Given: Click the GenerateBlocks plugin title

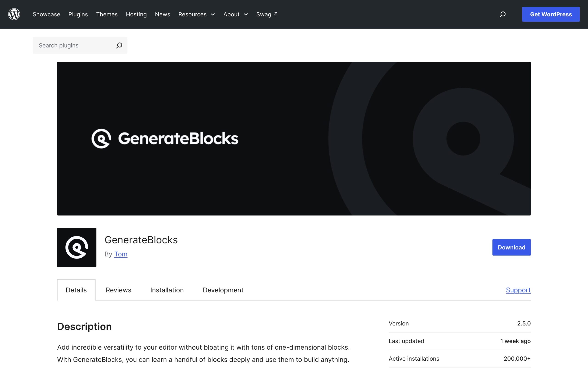Looking at the screenshot, I should point(141,240).
